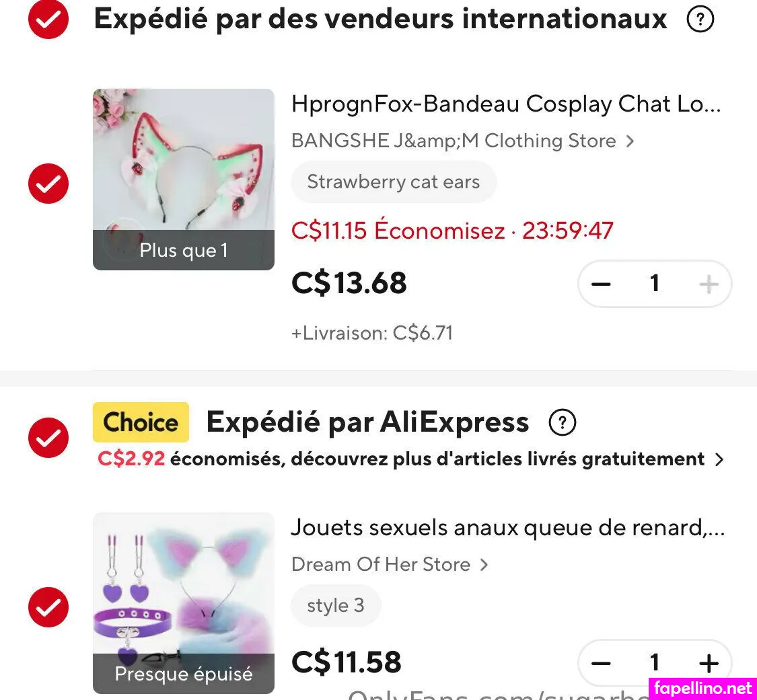
Task: Open Jouets sexuels anaux product title
Action: 507,528
